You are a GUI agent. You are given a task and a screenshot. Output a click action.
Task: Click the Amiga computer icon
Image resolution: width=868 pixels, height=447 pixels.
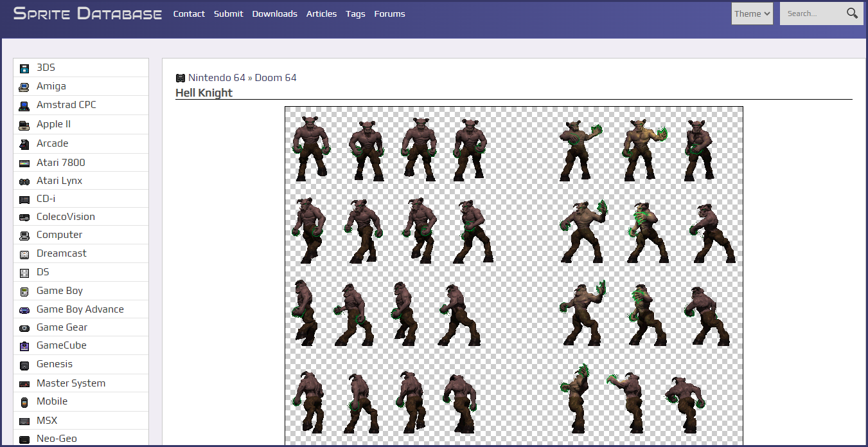tap(24, 87)
